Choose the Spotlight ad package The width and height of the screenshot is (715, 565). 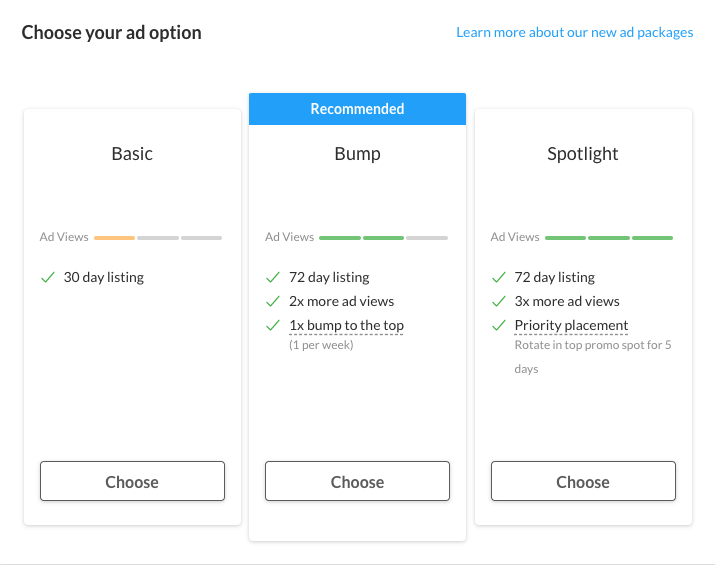click(583, 481)
